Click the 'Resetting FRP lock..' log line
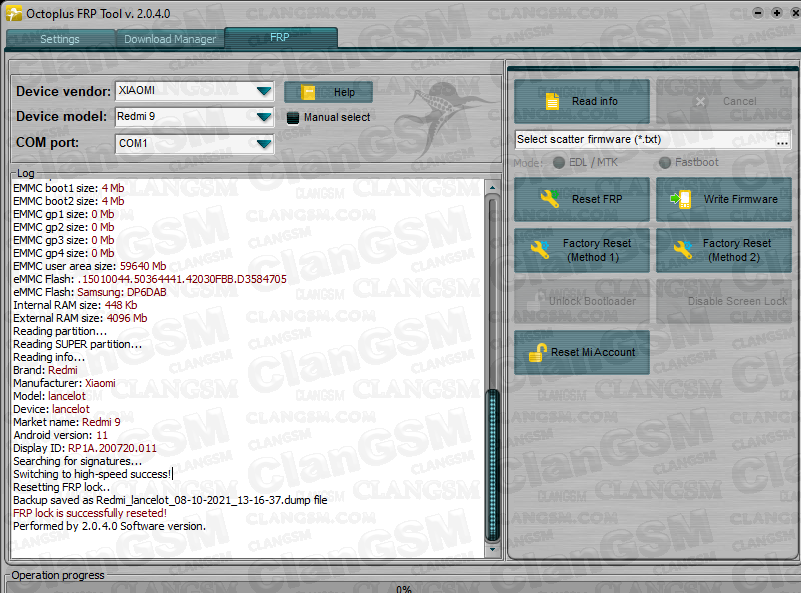Viewport: 801px width, 593px height. 61,487
